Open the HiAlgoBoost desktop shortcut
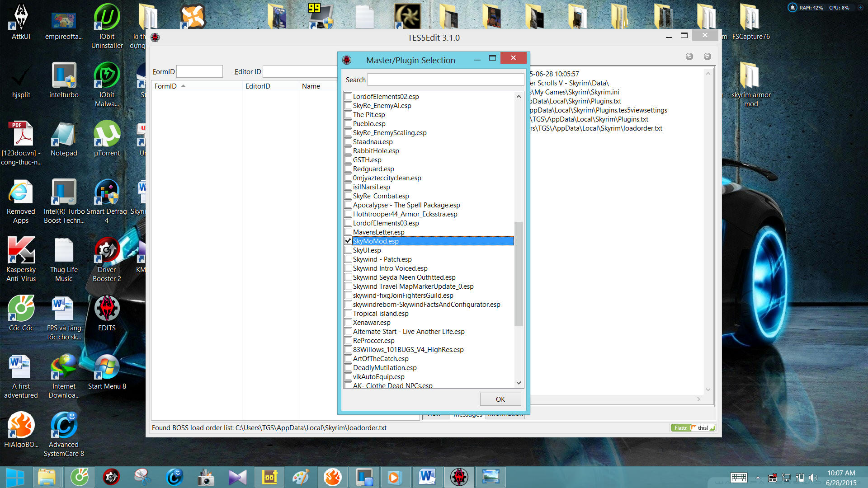 click(21, 430)
